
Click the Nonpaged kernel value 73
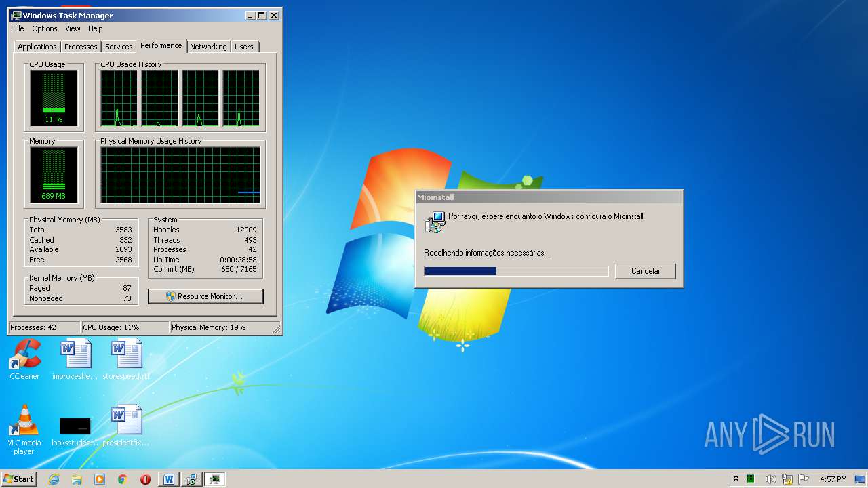(127, 298)
